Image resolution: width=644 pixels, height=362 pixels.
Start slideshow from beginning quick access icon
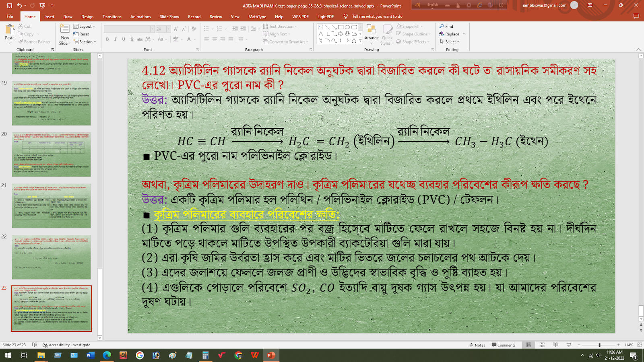(42, 6)
